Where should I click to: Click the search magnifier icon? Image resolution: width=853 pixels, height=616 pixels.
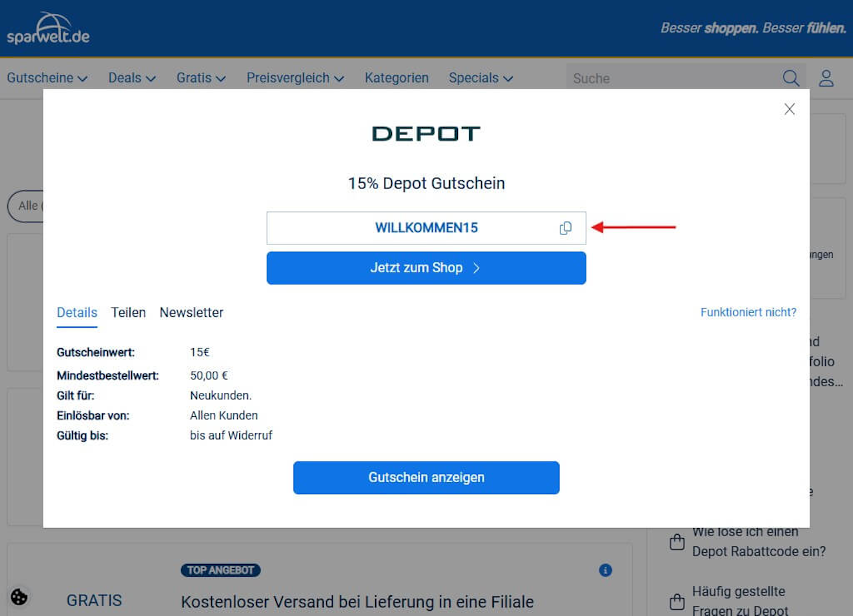(791, 79)
